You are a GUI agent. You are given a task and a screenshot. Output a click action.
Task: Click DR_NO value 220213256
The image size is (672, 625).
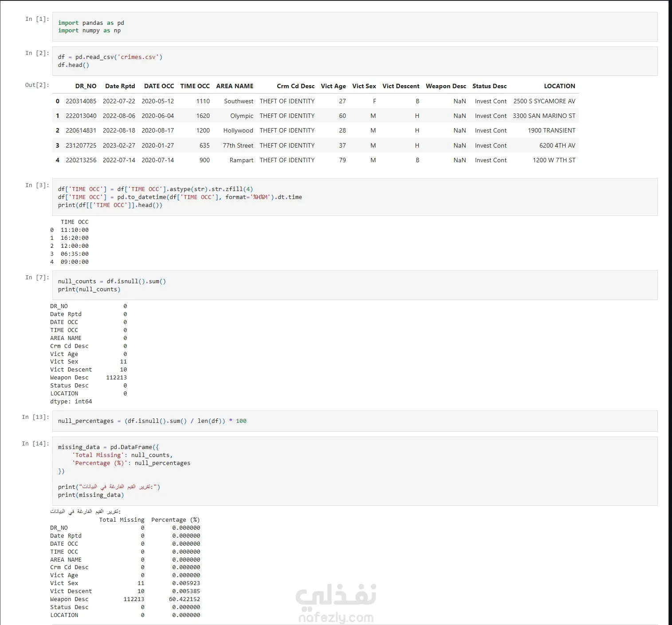click(81, 160)
